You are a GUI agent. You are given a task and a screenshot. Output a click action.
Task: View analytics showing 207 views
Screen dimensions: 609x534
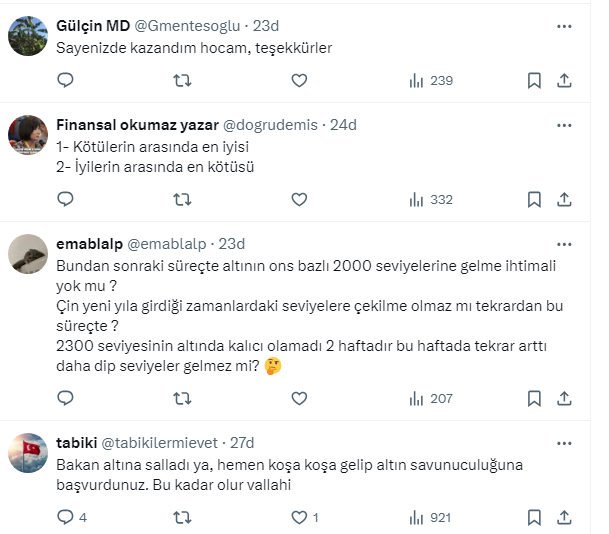click(x=431, y=399)
